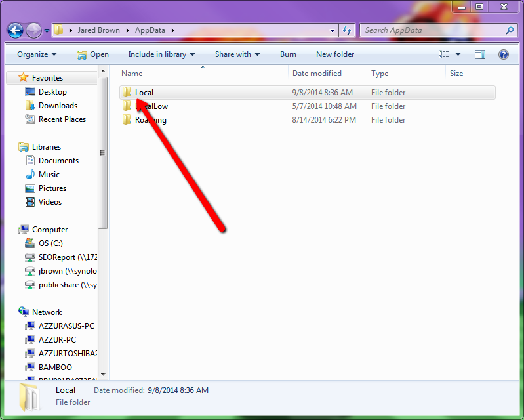Select Network in the navigation pane
Viewport: 524px width, 420px height.
click(47, 312)
